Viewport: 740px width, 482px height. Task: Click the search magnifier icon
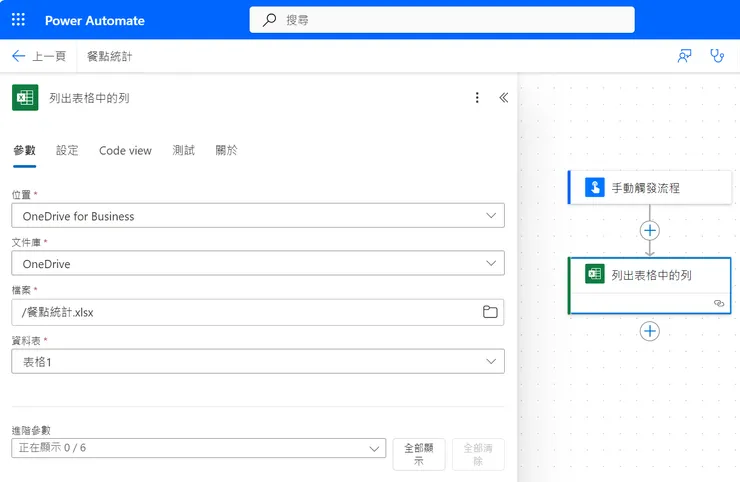(x=269, y=20)
